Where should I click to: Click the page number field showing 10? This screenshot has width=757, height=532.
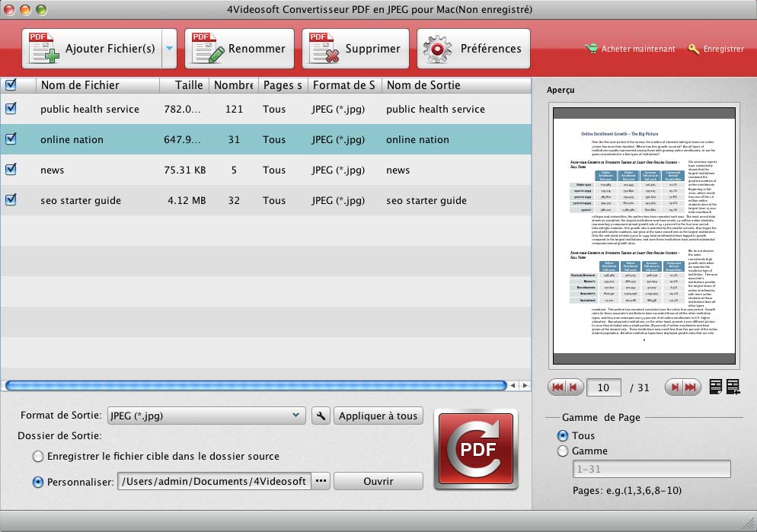point(604,387)
